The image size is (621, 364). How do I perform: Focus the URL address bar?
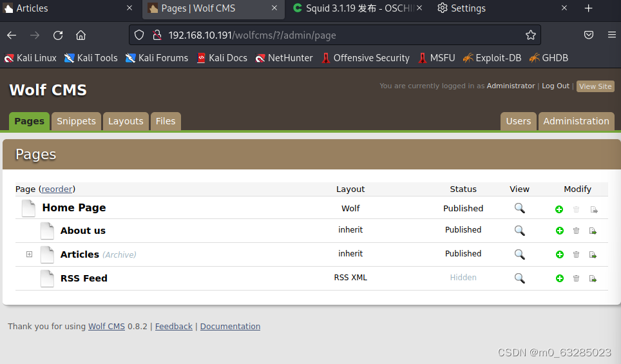pos(335,35)
